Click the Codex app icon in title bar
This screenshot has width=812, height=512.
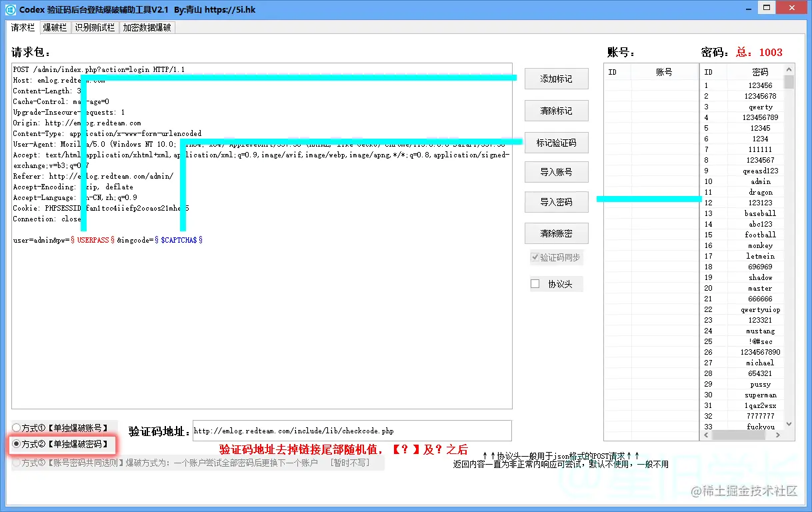11,9
